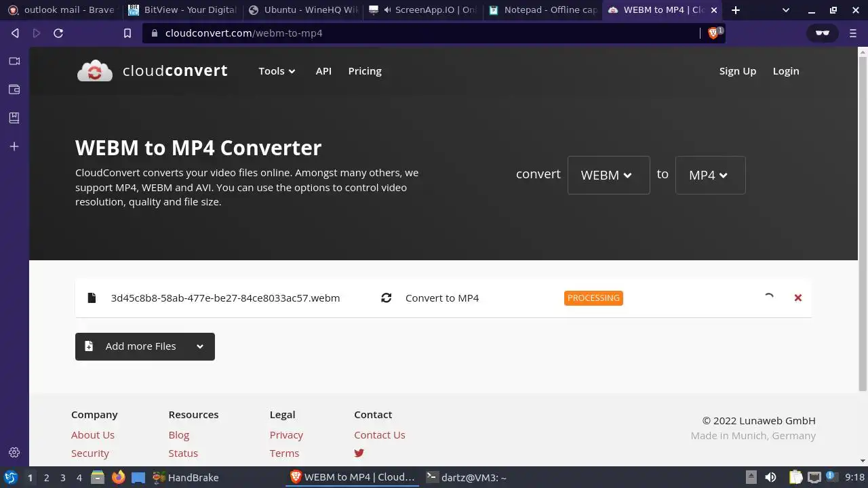Switch to workspace 4 in the taskbar
Screen dimensions: 868x488
click(79, 477)
